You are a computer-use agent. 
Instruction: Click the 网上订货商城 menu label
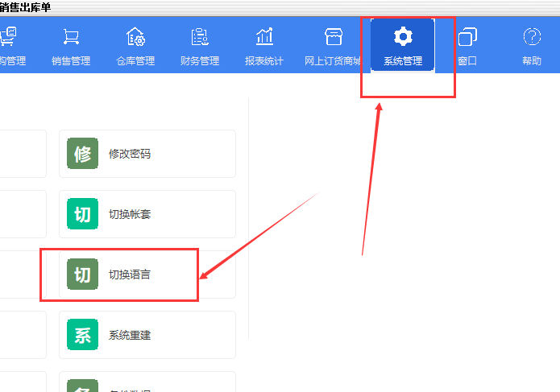(333, 61)
